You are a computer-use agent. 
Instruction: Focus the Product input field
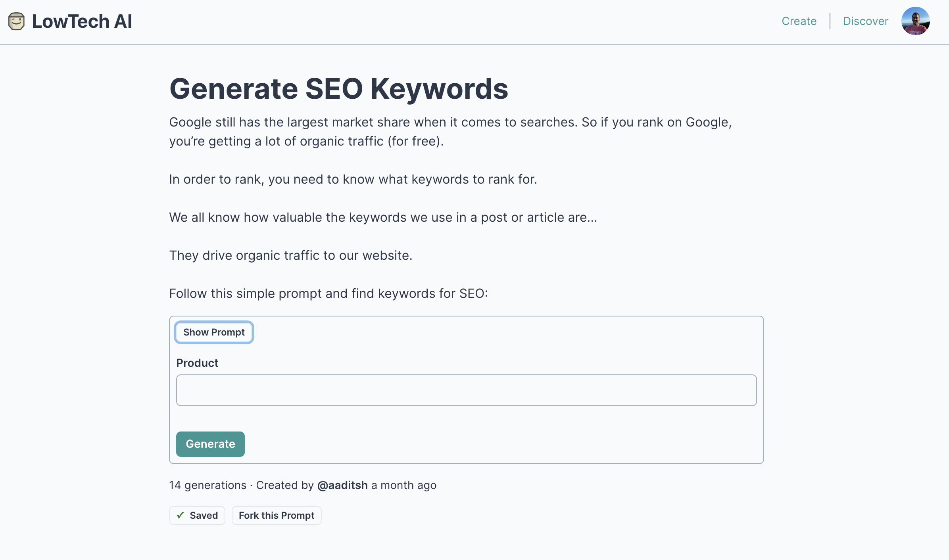[x=466, y=390]
